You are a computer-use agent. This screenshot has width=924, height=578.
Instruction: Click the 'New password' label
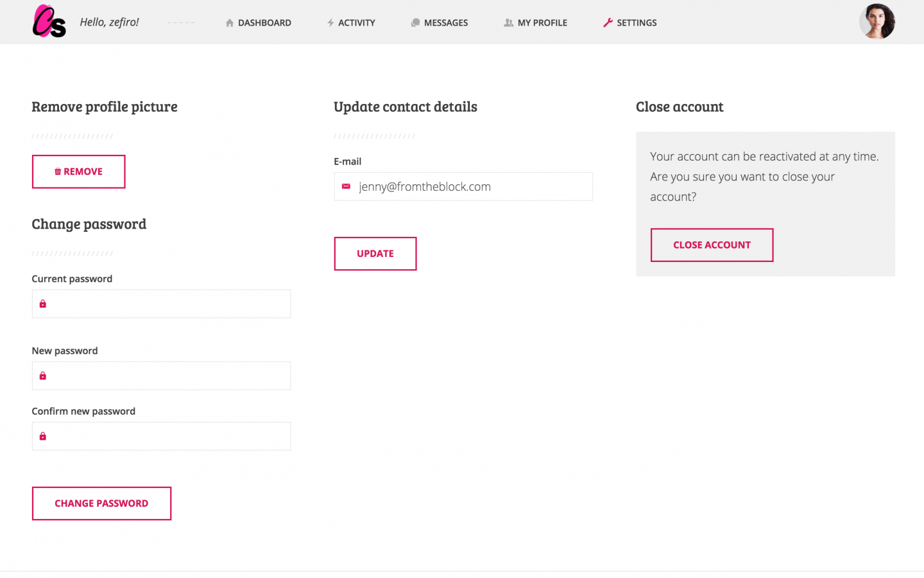(65, 351)
